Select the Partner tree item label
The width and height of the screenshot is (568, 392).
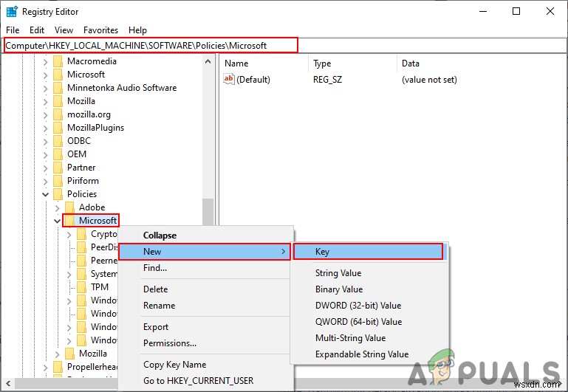[81, 168]
